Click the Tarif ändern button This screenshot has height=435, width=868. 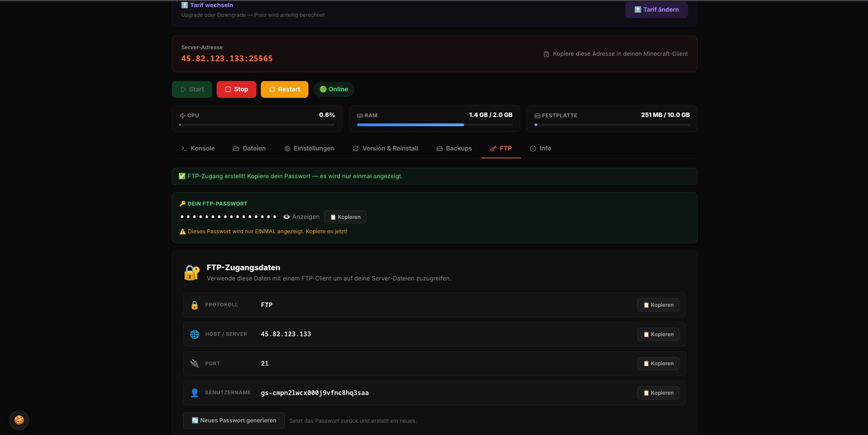pyautogui.click(x=656, y=10)
